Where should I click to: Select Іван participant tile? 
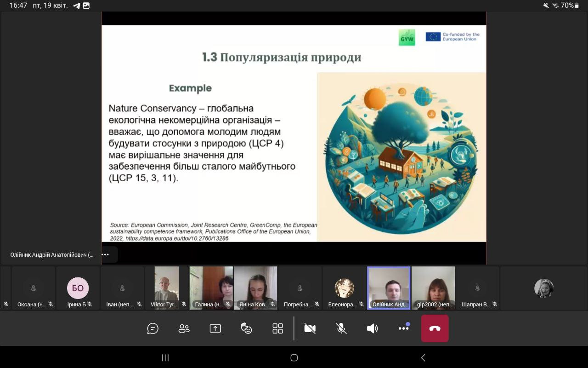[x=122, y=288]
